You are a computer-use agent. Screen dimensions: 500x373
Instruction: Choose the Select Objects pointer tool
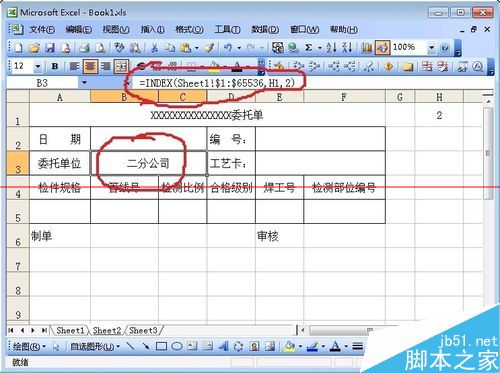(56, 347)
